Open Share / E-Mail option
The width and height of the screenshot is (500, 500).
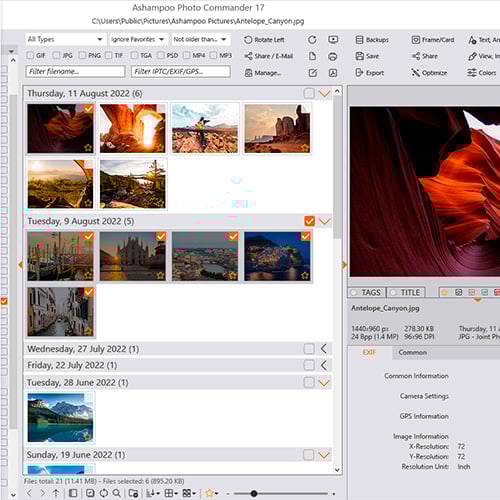pyautogui.click(x=269, y=56)
